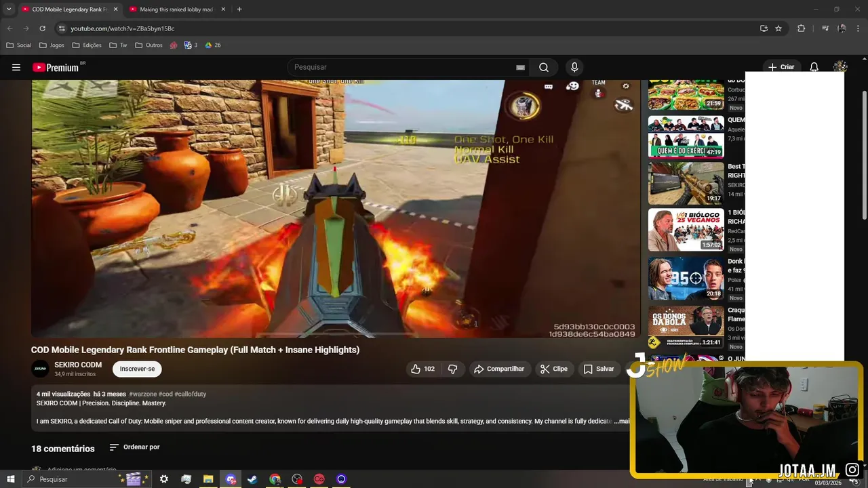Open the 1:21:41 'Os Donos da Bola' thumbnail

(x=686, y=327)
